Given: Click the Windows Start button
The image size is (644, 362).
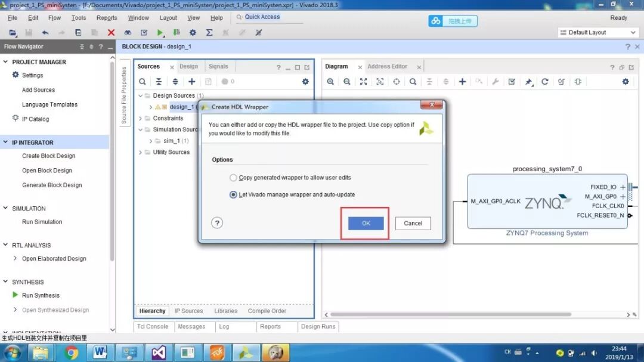Looking at the screenshot, I should click(13, 353).
